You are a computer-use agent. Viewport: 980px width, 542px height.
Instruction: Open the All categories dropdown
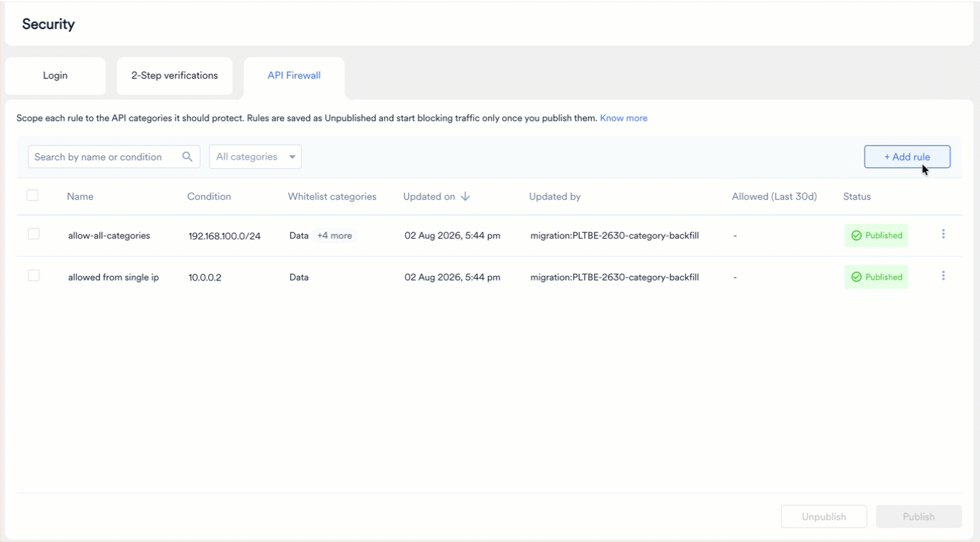[x=255, y=157]
